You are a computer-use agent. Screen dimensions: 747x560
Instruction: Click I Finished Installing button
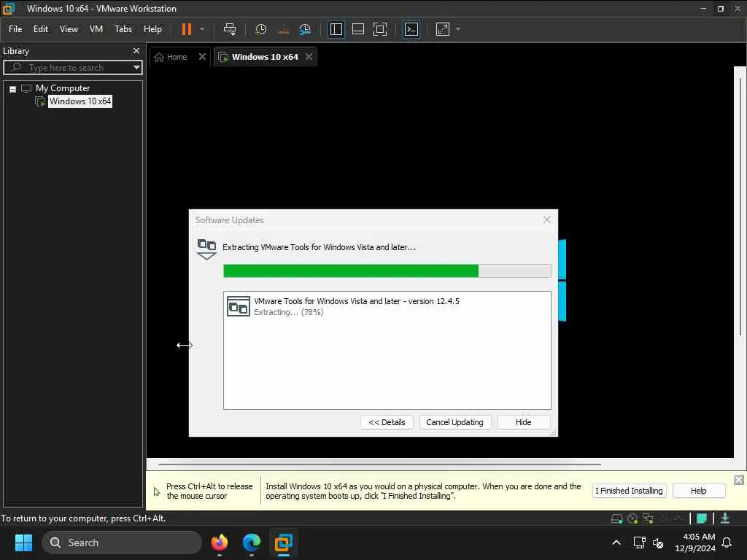pyautogui.click(x=629, y=491)
